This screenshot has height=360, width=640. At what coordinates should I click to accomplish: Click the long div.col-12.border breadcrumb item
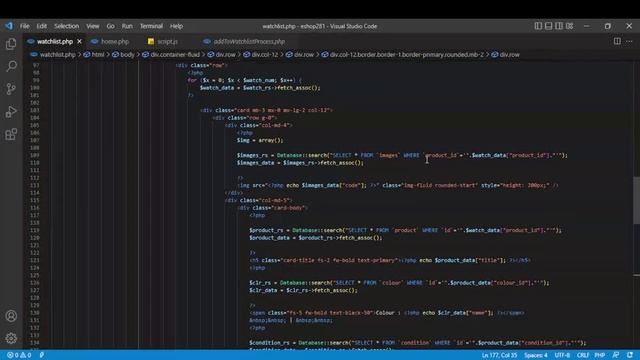[x=406, y=55]
